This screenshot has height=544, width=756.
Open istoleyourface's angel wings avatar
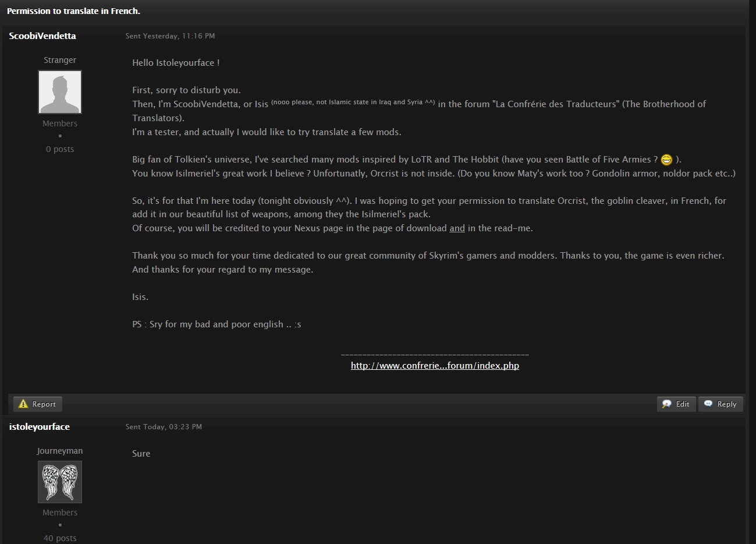click(60, 482)
